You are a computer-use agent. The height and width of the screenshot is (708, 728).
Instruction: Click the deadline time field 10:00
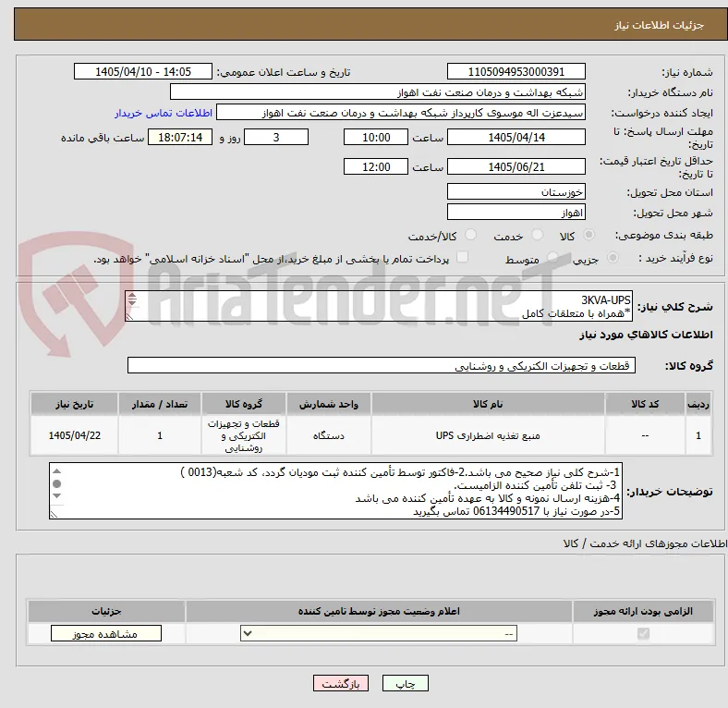376,137
